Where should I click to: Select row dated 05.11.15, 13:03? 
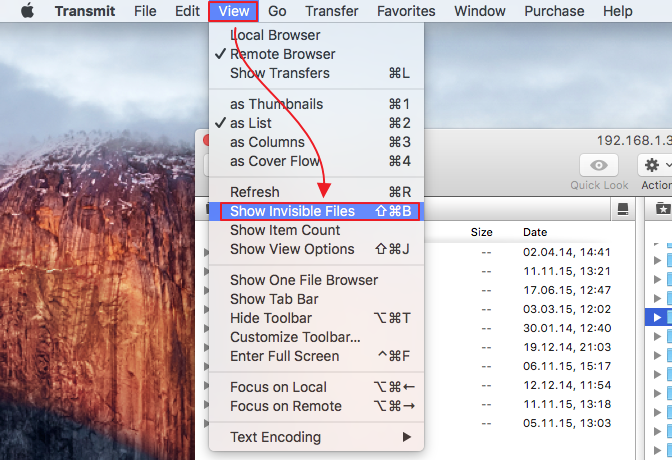pyautogui.click(x=529, y=423)
